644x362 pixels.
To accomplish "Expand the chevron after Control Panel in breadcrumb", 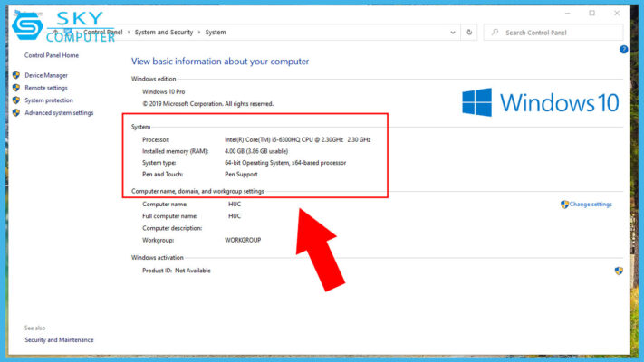I will click(130, 32).
